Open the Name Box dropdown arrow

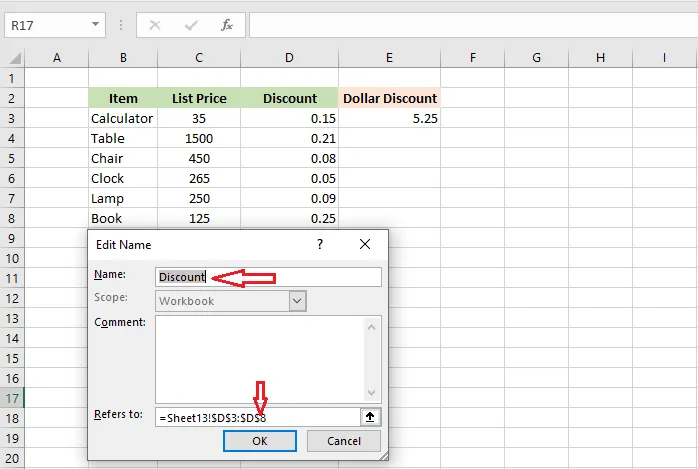(95, 24)
